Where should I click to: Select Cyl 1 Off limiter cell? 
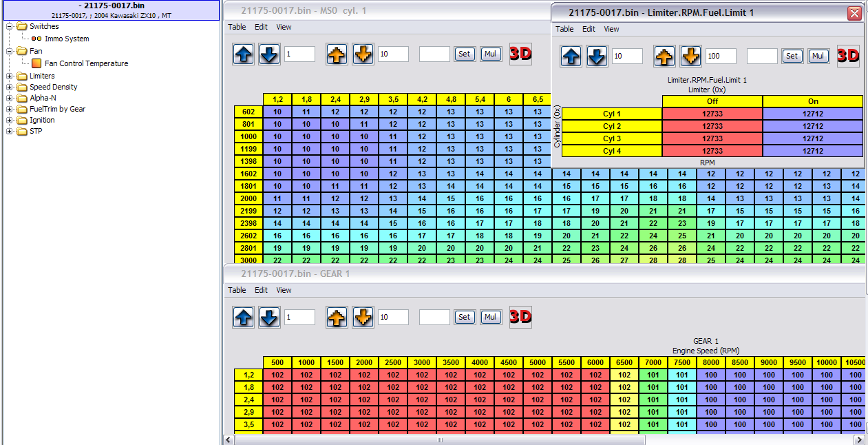[x=712, y=114]
